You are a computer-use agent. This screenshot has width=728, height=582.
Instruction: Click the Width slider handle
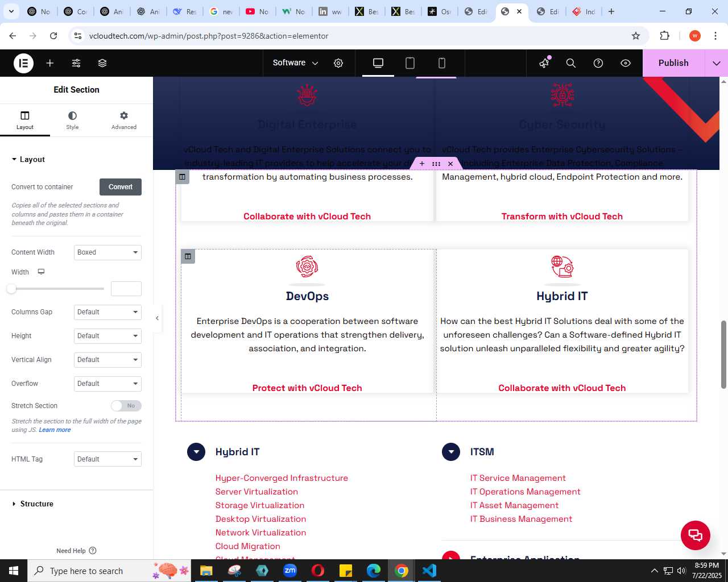11,289
